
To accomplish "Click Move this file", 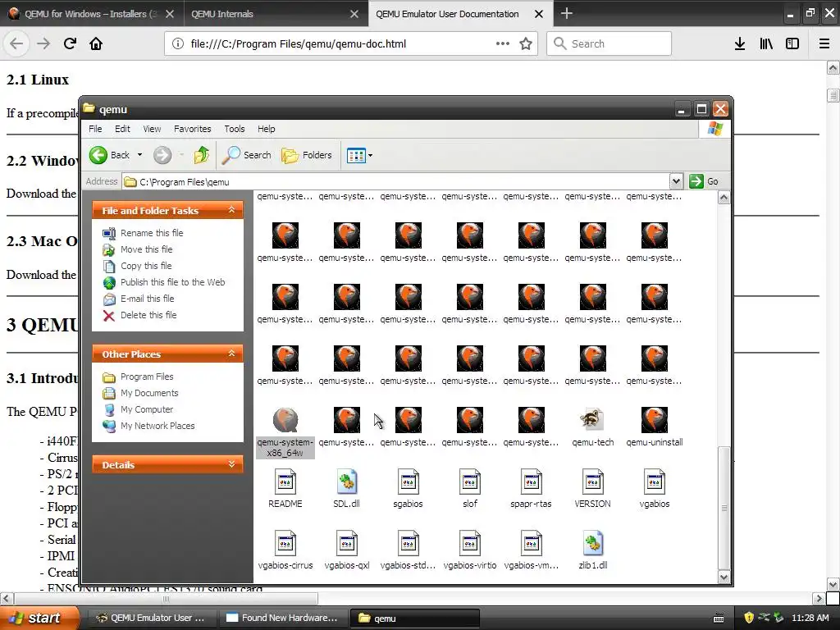I will (x=146, y=249).
